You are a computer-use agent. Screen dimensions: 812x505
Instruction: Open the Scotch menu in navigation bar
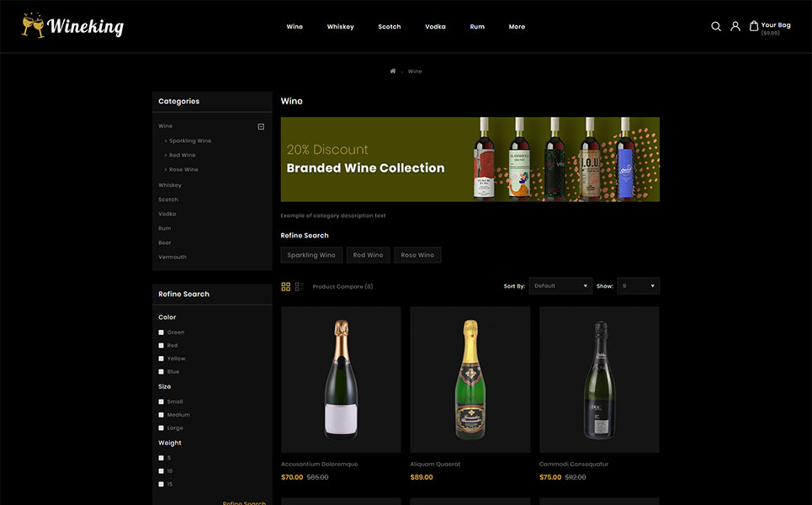coord(390,26)
